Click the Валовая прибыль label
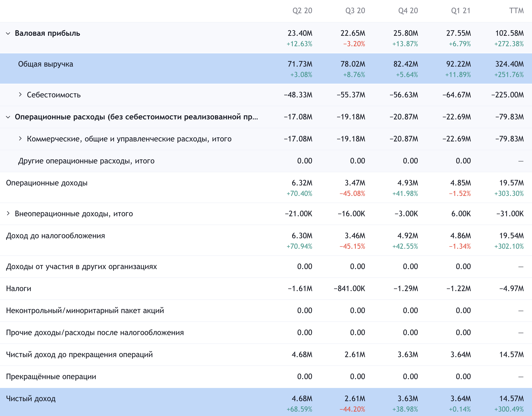Image resolution: width=532 pixels, height=416 pixels. [x=47, y=33]
